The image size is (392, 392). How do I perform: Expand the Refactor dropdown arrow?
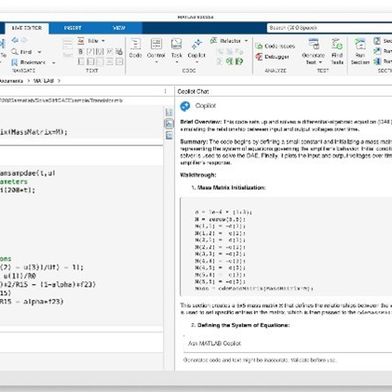(x=246, y=41)
